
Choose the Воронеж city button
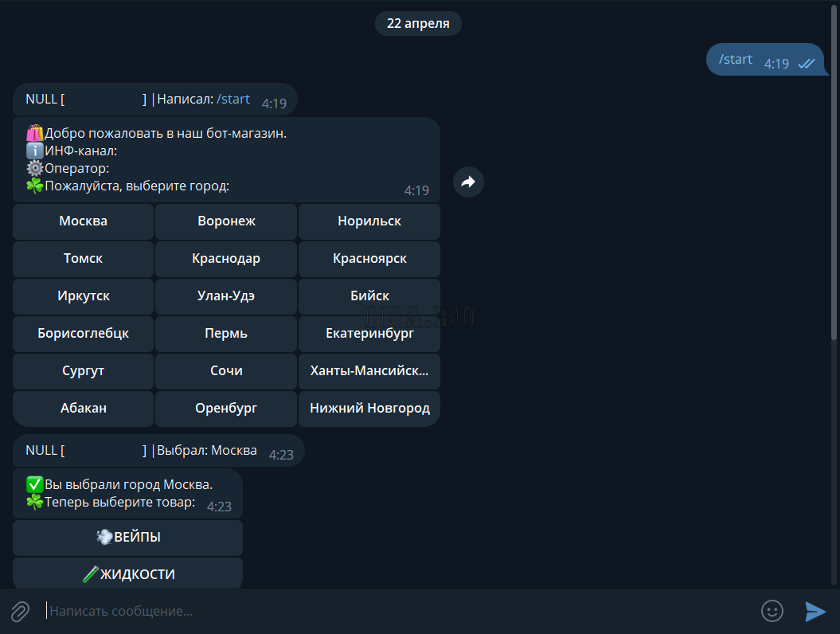point(226,221)
